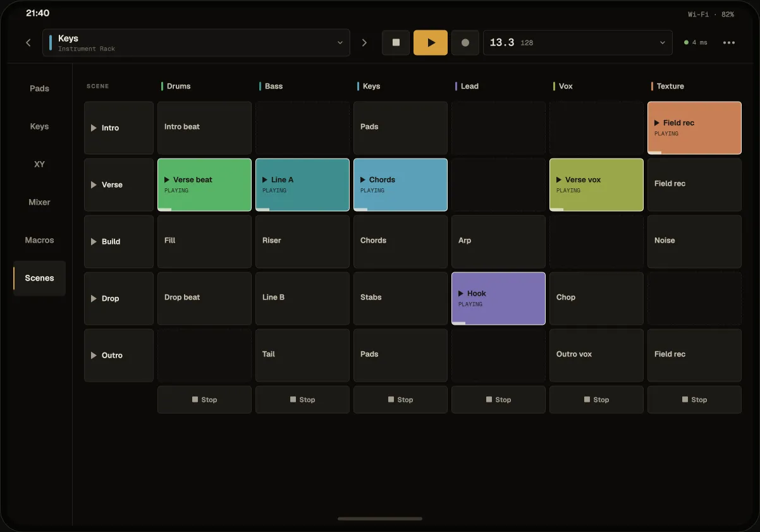This screenshot has height=532, width=760.
Task: Toggle the playing Verse vox clip
Action: (x=596, y=184)
